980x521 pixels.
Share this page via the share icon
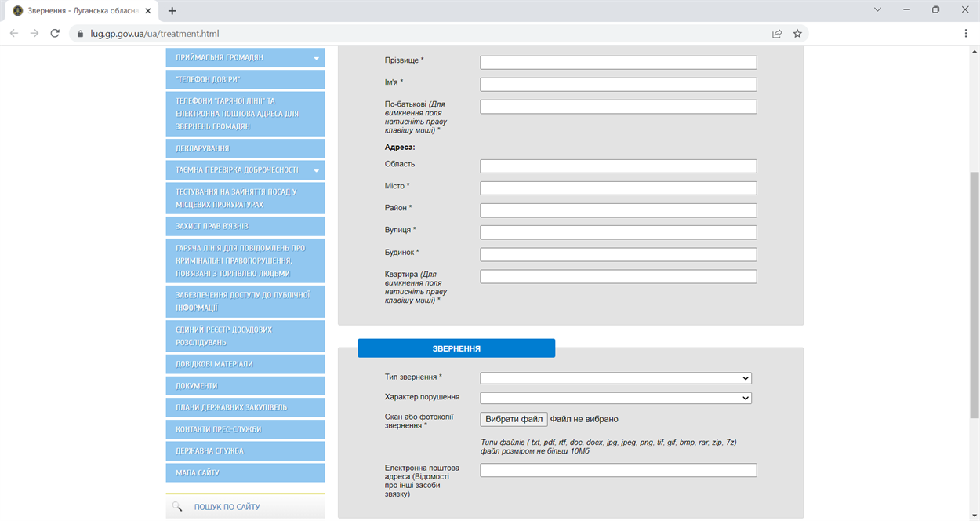click(x=777, y=34)
